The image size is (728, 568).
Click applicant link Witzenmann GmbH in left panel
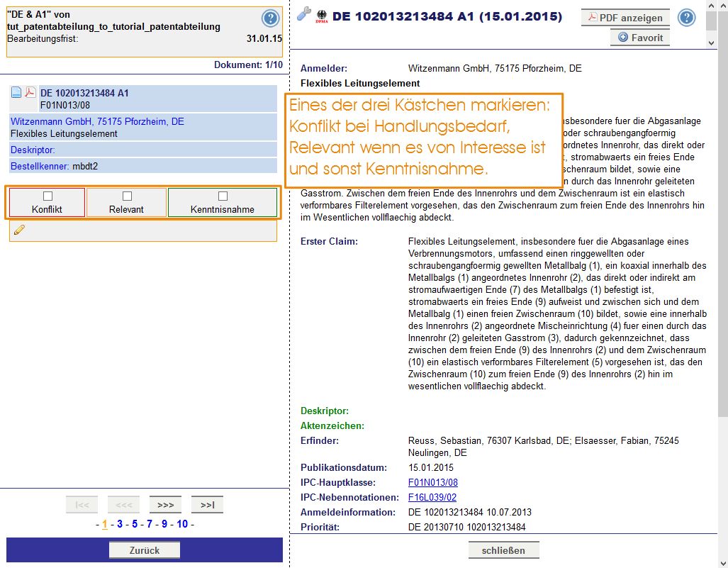pyautogui.click(x=97, y=122)
